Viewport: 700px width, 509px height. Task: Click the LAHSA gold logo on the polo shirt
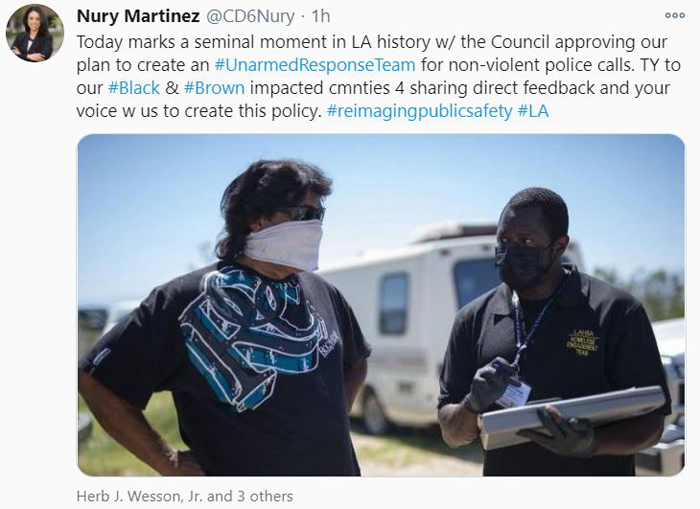click(x=582, y=342)
